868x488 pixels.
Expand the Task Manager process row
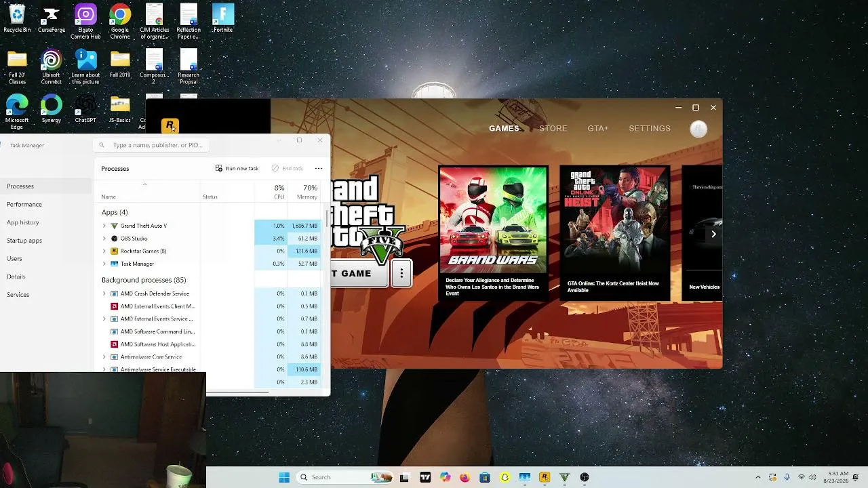click(104, 264)
